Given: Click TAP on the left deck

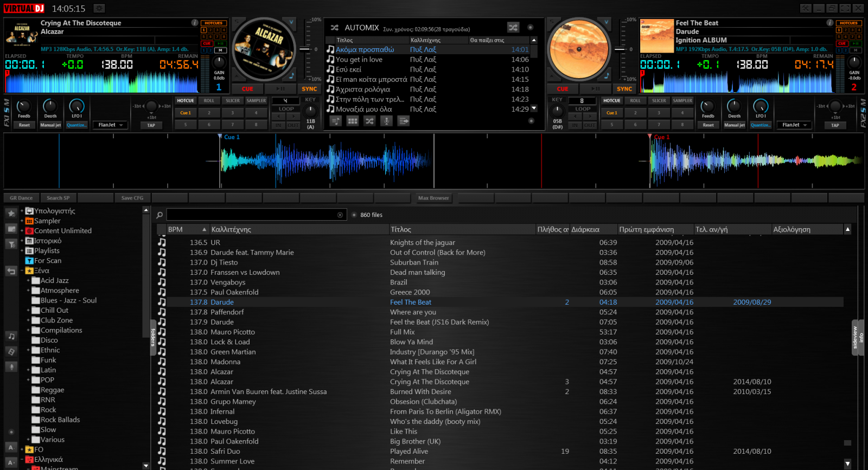Looking at the screenshot, I should click(151, 125).
